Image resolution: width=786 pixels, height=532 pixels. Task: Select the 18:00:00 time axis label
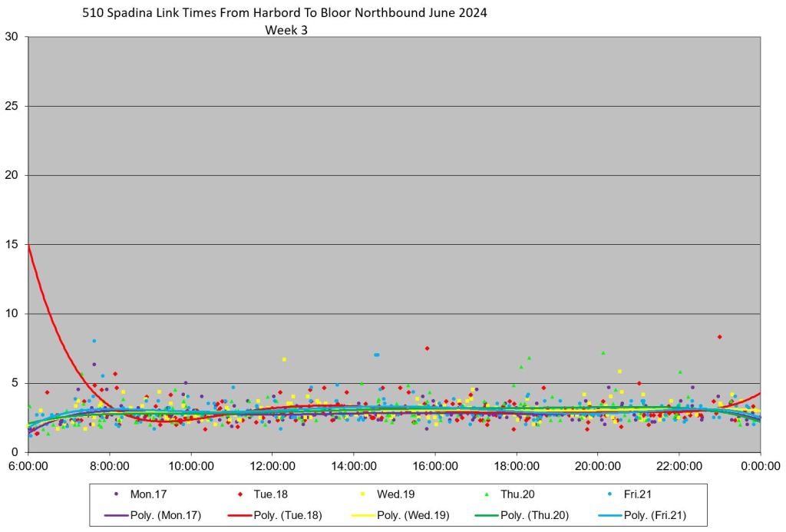tap(517, 465)
